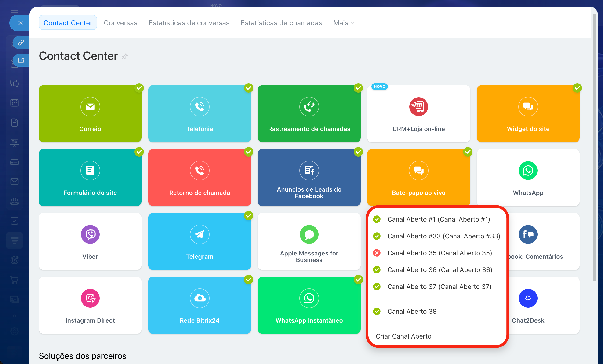603x364 pixels.
Task: Open the WhatsApp channel tile
Action: tap(528, 178)
